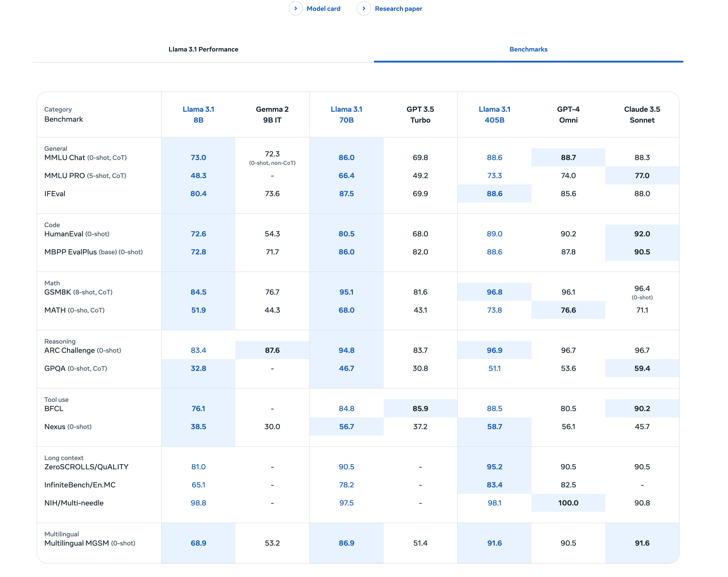Click the GPT-4 Omni column header

coord(568,114)
